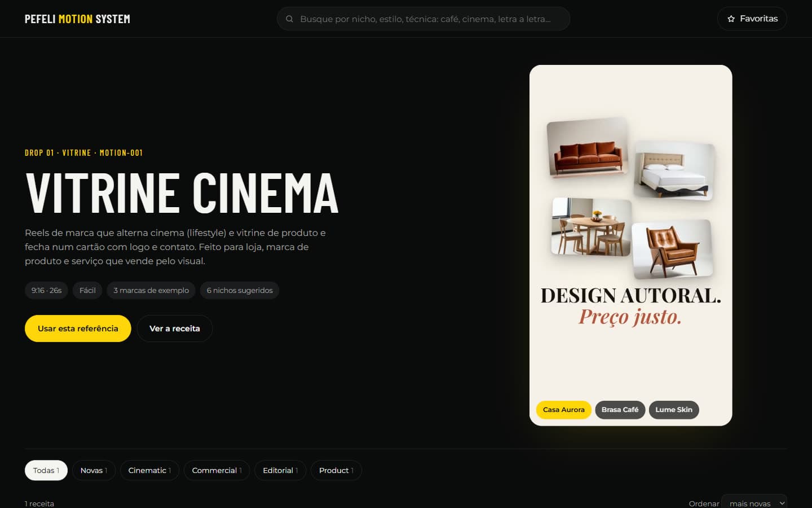Viewport: 812px width, 508px height.
Task: Click the 6 nichos sugeridos tag
Action: pyautogui.click(x=240, y=290)
